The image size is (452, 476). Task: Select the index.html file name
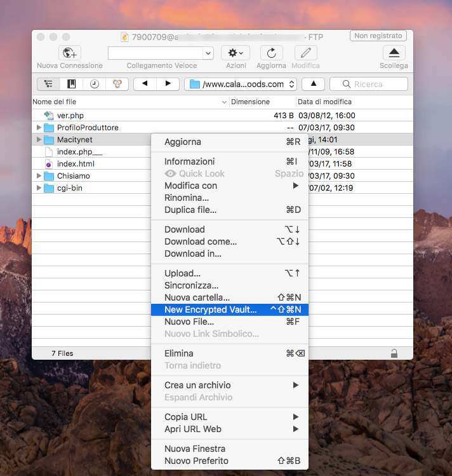(76, 164)
